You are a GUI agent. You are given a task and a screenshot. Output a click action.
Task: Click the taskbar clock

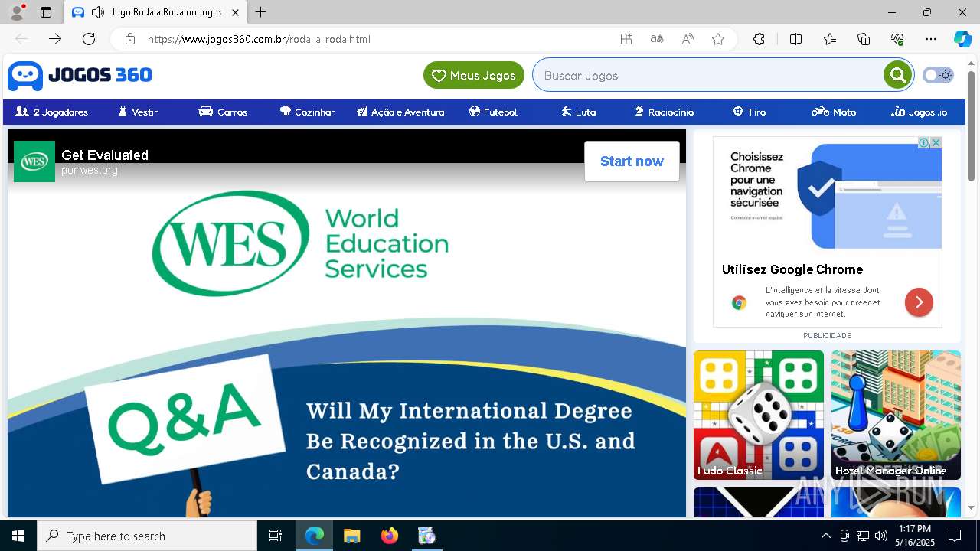click(x=916, y=536)
